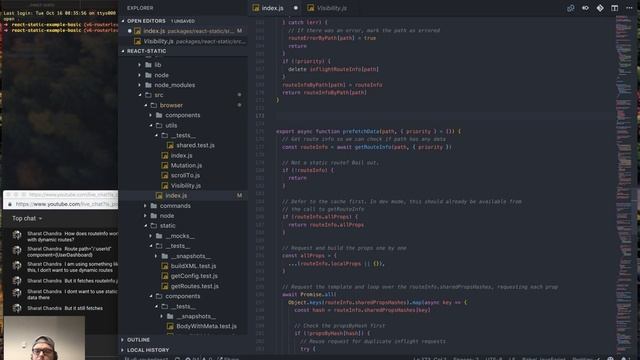Expand the __snapshots__ folder above buildXML.test.js

tap(184, 256)
